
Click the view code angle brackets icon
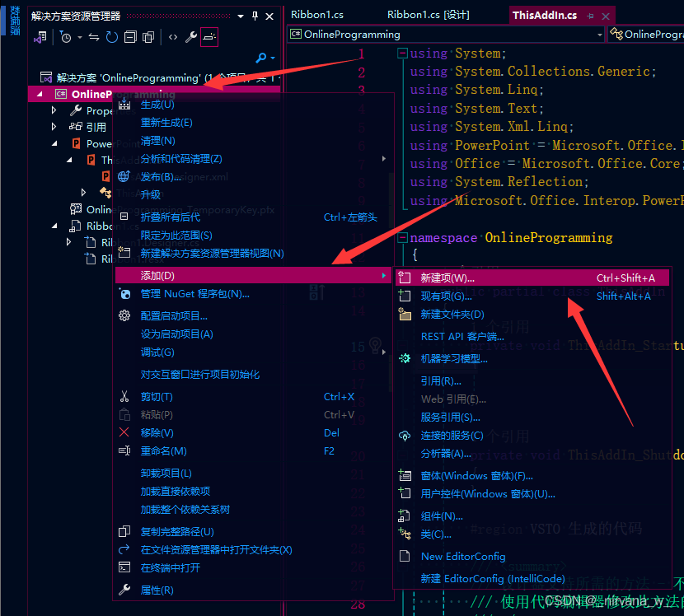coord(173,38)
